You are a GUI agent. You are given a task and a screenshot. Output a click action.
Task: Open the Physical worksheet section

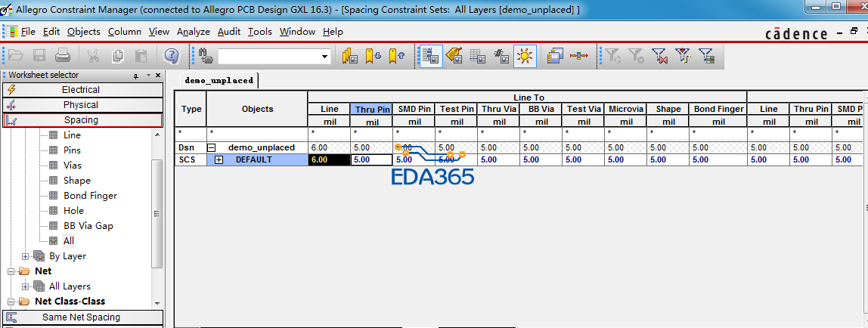coord(83,104)
